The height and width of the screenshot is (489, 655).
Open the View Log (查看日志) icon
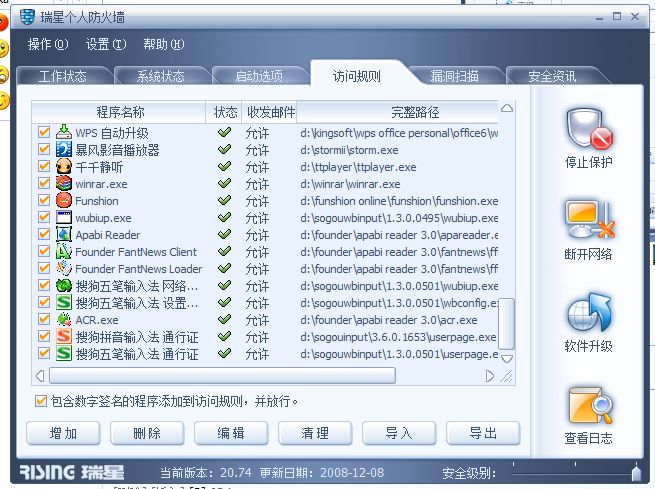(x=590, y=405)
